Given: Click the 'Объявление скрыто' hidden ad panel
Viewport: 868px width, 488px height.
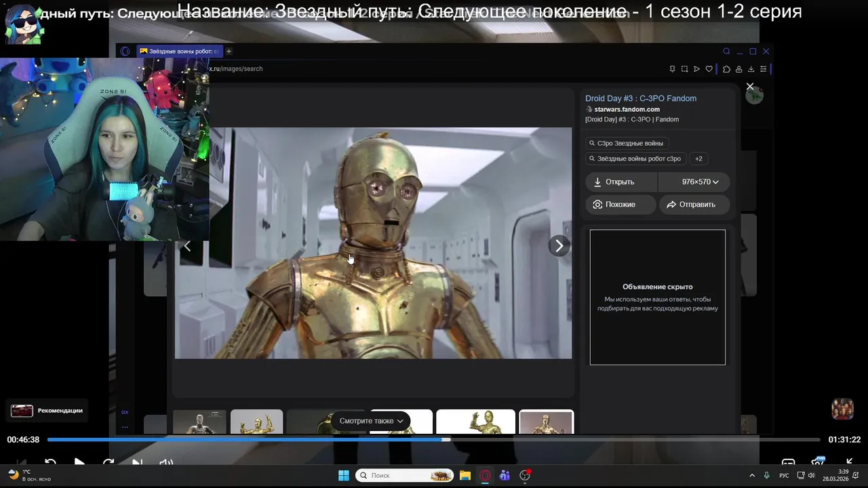Looking at the screenshot, I should (657, 297).
